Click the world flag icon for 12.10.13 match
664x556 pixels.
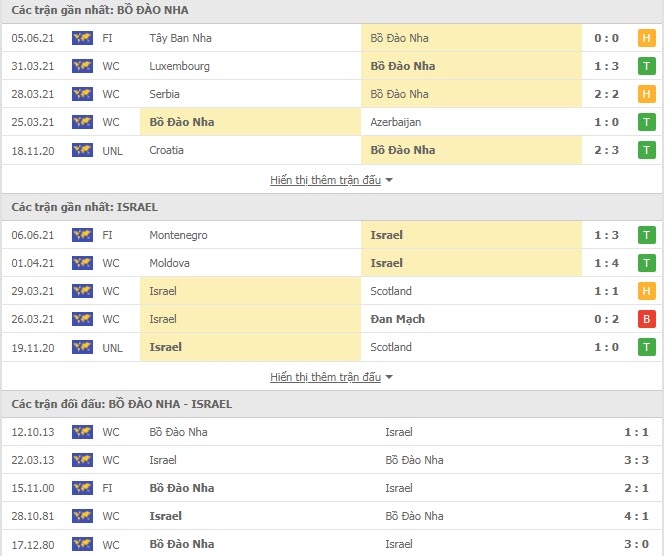82,432
